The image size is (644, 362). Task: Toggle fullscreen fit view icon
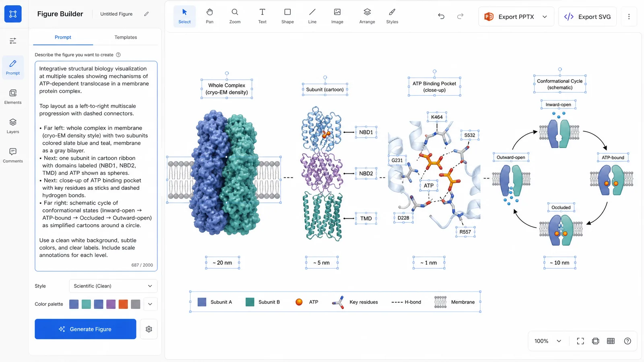click(580, 341)
